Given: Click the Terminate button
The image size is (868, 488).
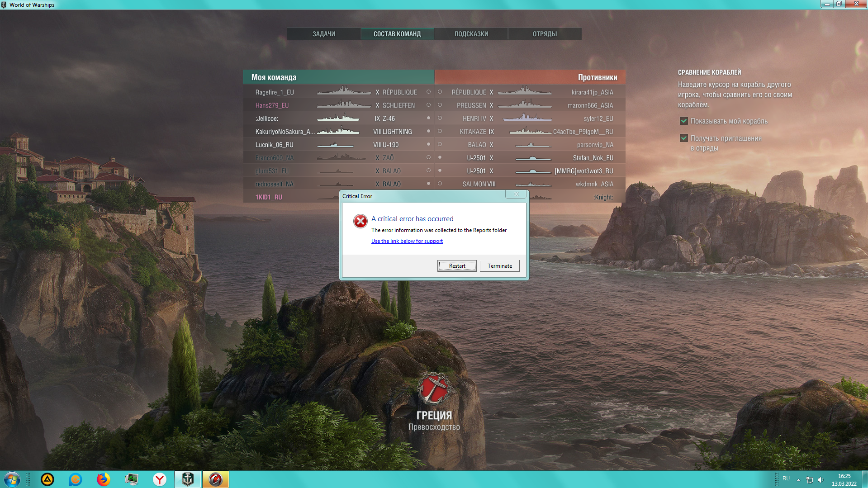Looking at the screenshot, I should point(500,266).
